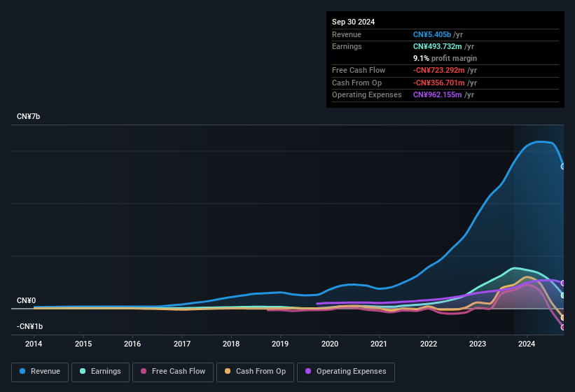
Task: Click the Cash From Op orange endpoint marker
Action: [x=563, y=318]
